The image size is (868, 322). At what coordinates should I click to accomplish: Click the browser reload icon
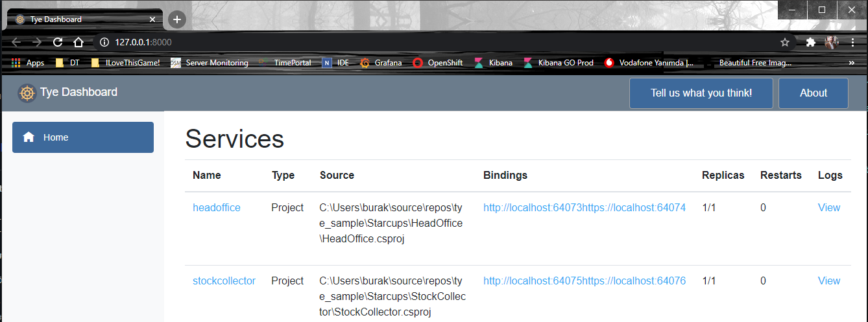pyautogui.click(x=58, y=42)
